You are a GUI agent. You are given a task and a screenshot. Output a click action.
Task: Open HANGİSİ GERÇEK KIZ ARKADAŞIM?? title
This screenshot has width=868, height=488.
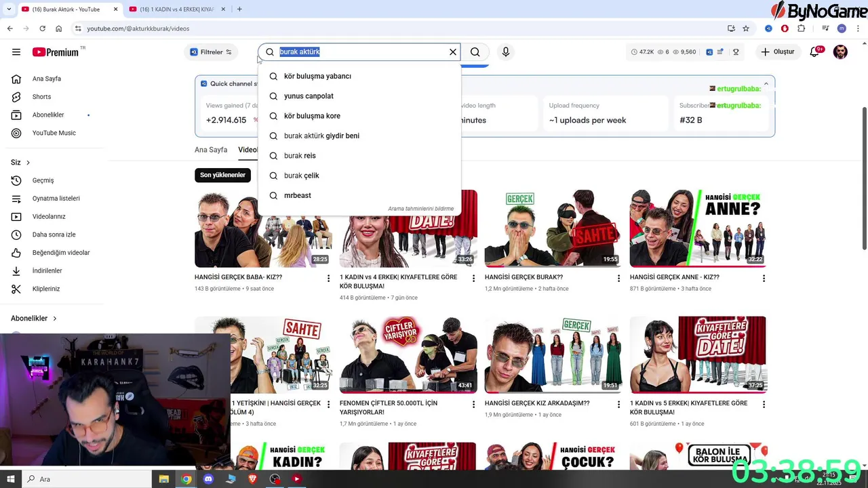[537, 403]
